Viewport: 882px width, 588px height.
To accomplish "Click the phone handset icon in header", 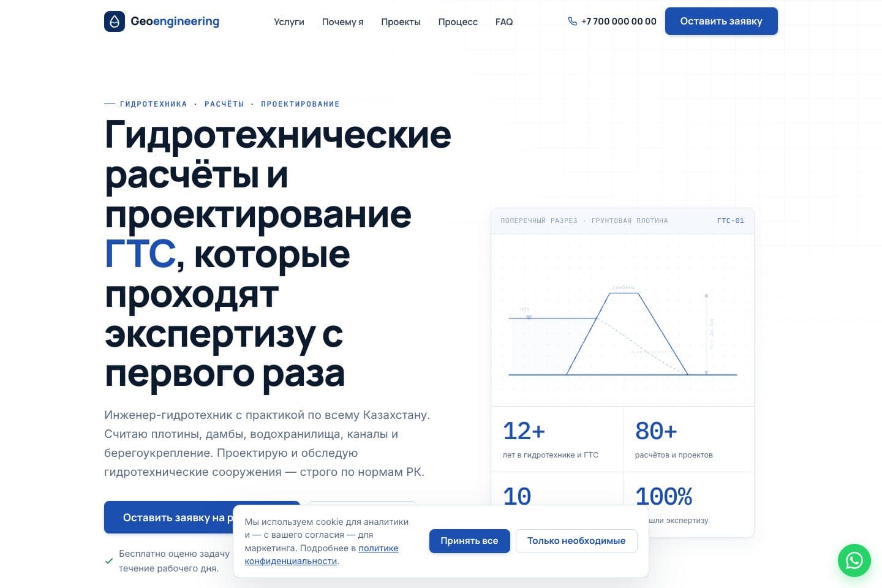I will click(573, 21).
